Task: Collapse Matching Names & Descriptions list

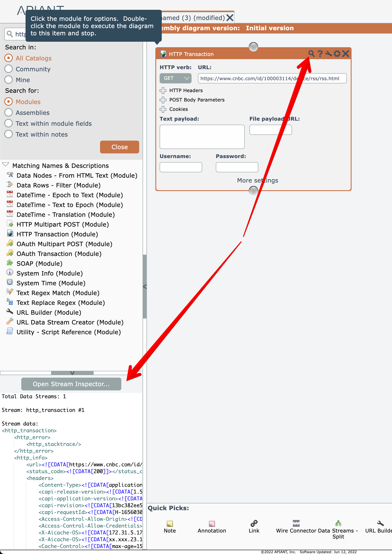Action: point(6,165)
